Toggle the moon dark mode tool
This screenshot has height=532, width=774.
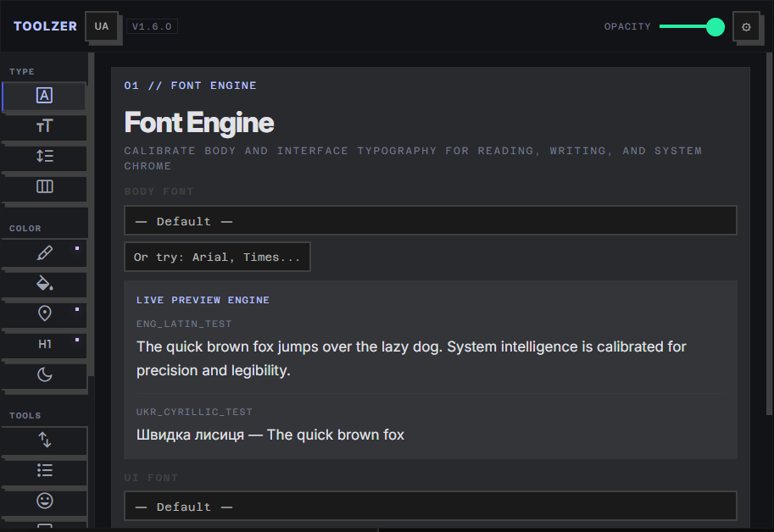44,374
